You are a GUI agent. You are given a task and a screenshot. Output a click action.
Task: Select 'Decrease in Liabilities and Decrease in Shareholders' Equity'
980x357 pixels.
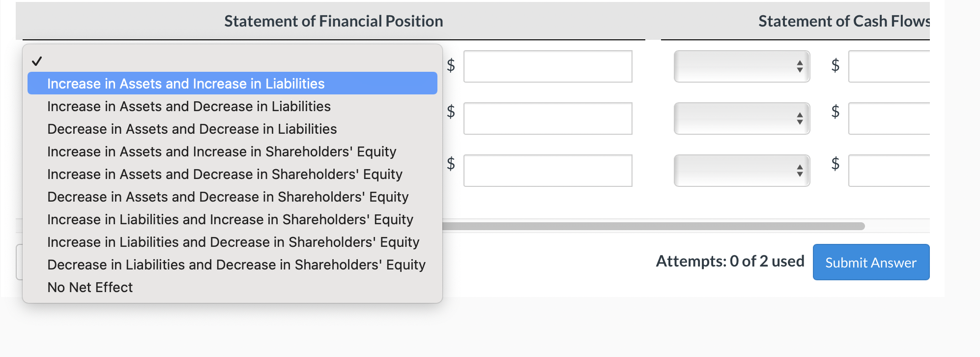pyautogui.click(x=236, y=265)
